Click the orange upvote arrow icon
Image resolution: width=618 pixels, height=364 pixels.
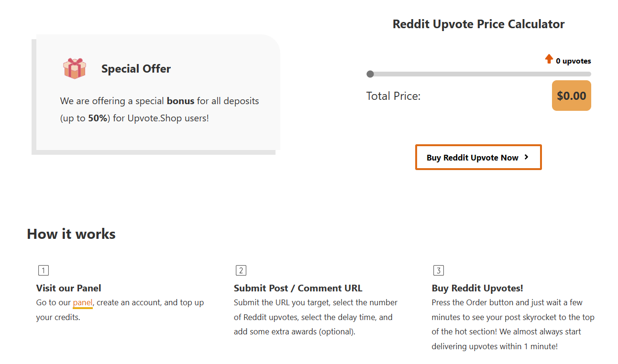pyautogui.click(x=549, y=59)
